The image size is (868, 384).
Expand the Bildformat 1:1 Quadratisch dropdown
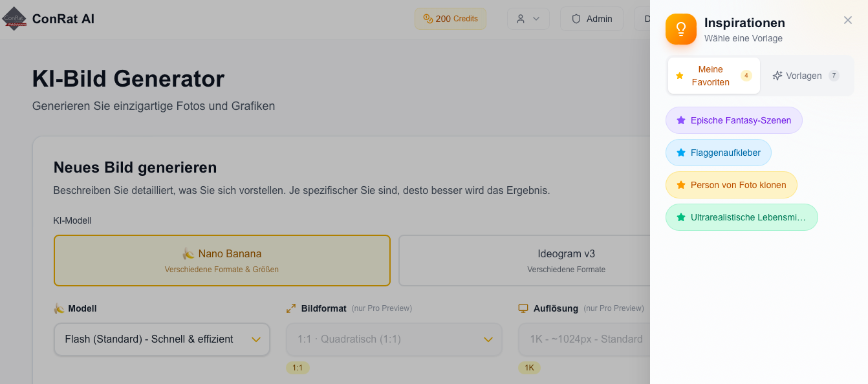394,339
